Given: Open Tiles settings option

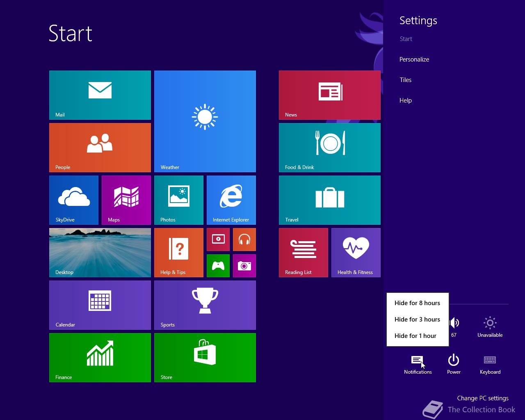Looking at the screenshot, I should tap(406, 80).
